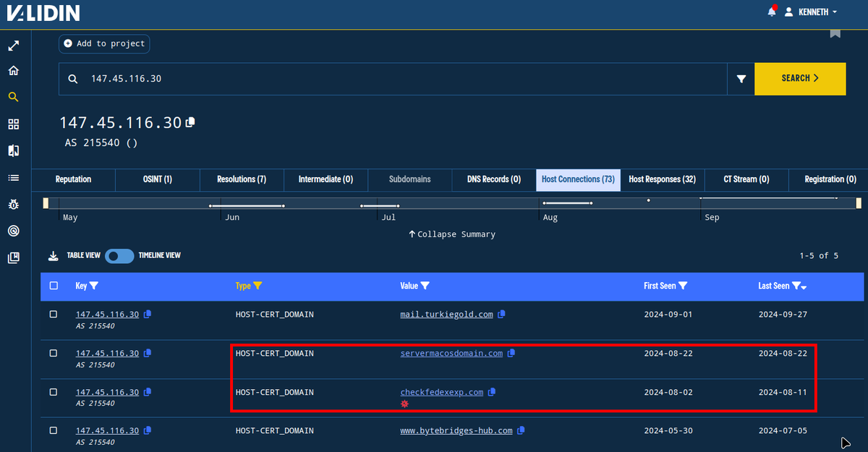Click the right timeline range handle
The image size is (868, 452).
pos(858,203)
